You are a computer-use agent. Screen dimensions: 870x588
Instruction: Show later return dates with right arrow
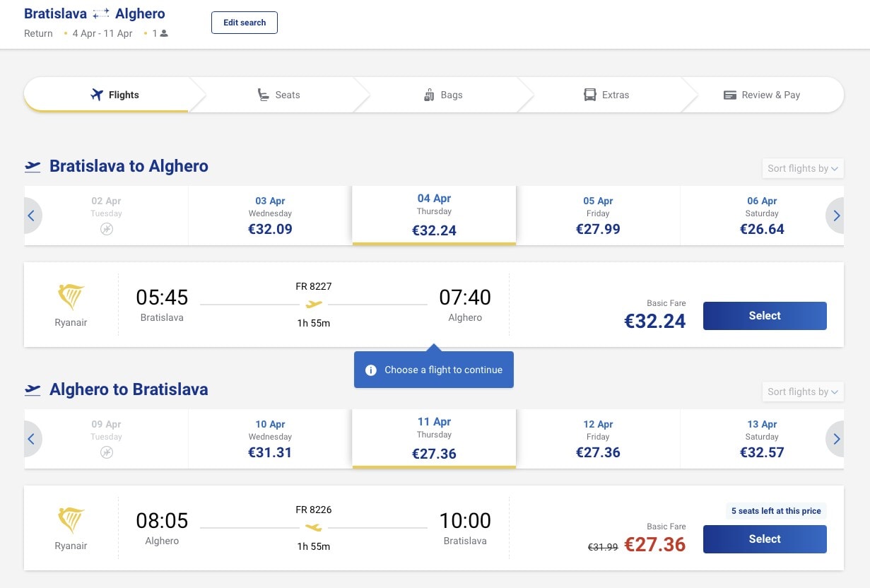coord(836,439)
